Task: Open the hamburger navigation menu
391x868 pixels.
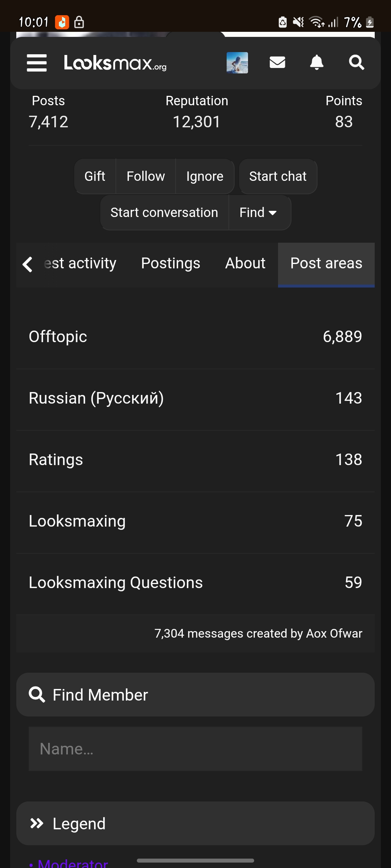Action: pyautogui.click(x=37, y=63)
